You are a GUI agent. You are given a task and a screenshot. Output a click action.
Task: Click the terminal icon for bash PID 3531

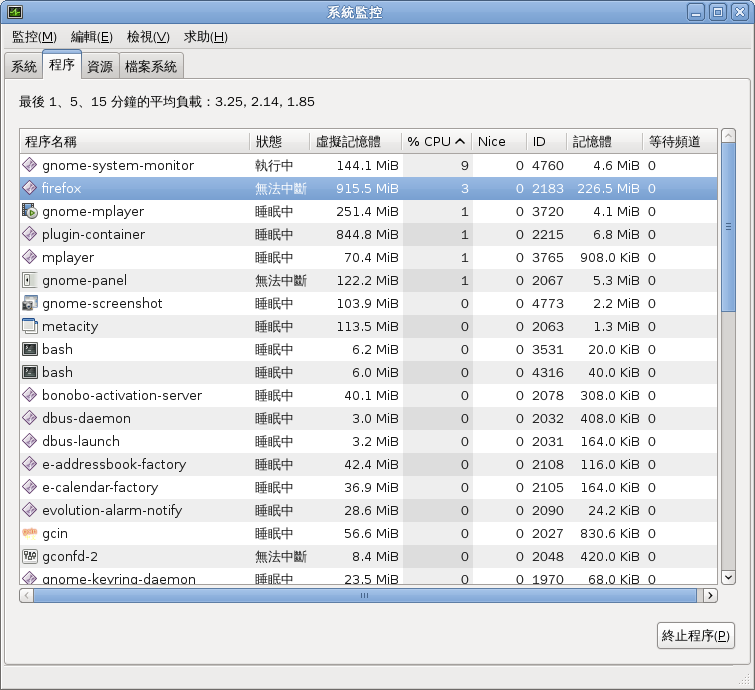(x=30, y=349)
